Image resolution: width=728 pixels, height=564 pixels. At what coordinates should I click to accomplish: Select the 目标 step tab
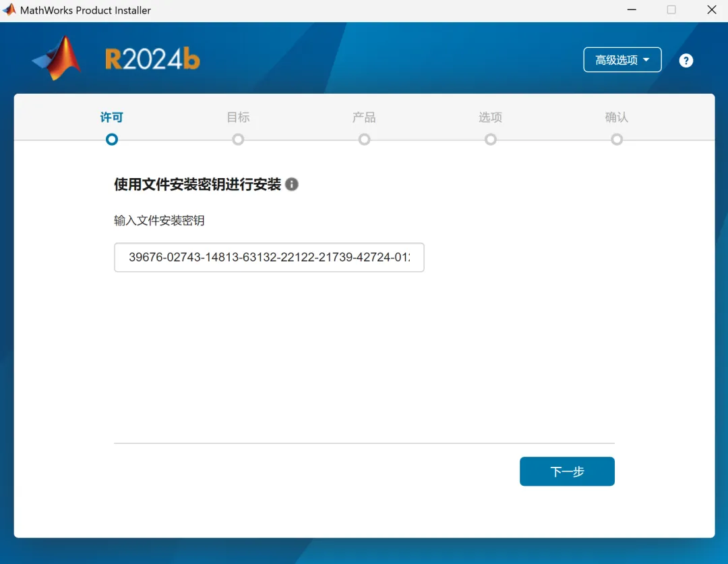click(238, 117)
